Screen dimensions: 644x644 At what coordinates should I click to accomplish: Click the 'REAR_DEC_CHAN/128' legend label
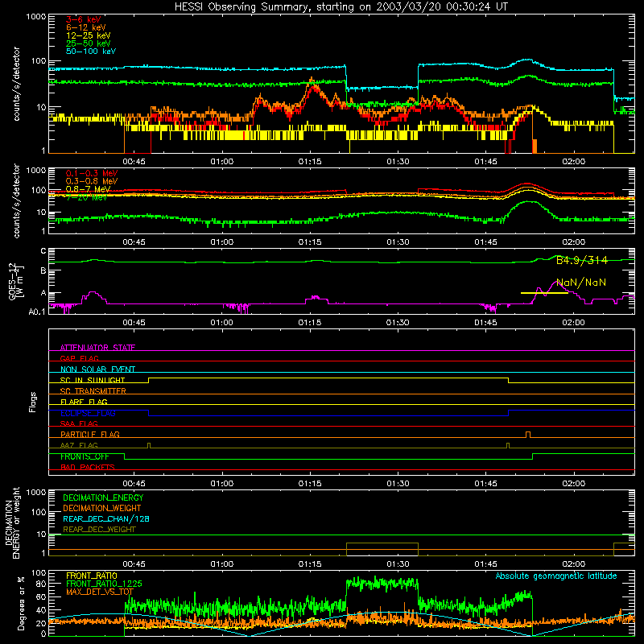pos(106,518)
